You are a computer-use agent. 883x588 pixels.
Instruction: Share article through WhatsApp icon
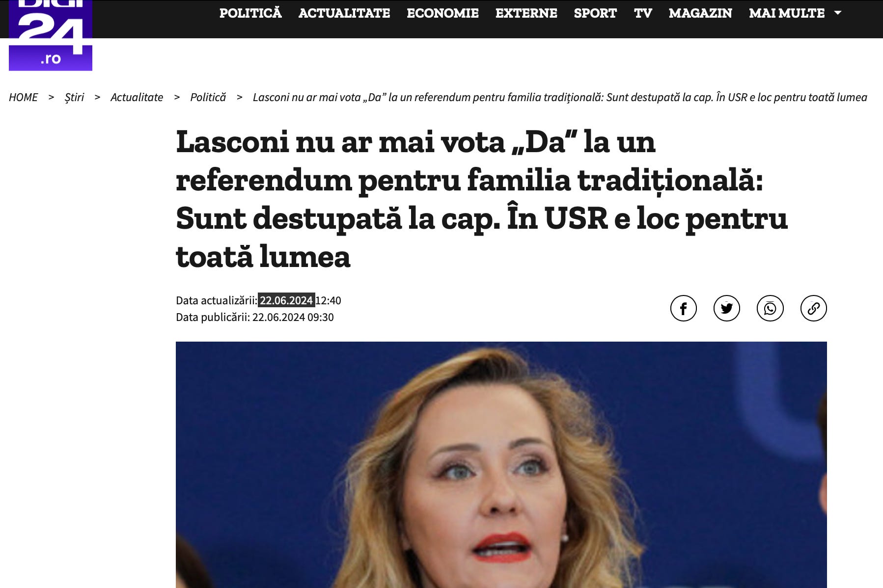coord(770,308)
